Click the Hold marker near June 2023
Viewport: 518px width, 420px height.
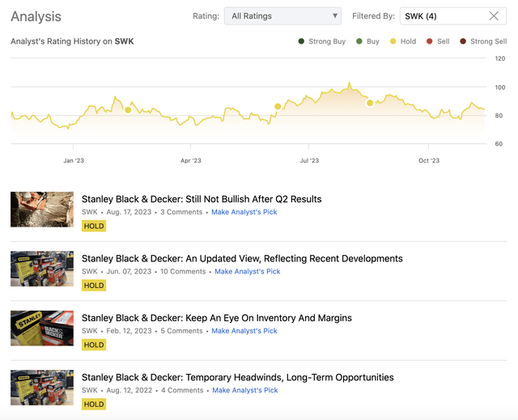click(x=278, y=106)
